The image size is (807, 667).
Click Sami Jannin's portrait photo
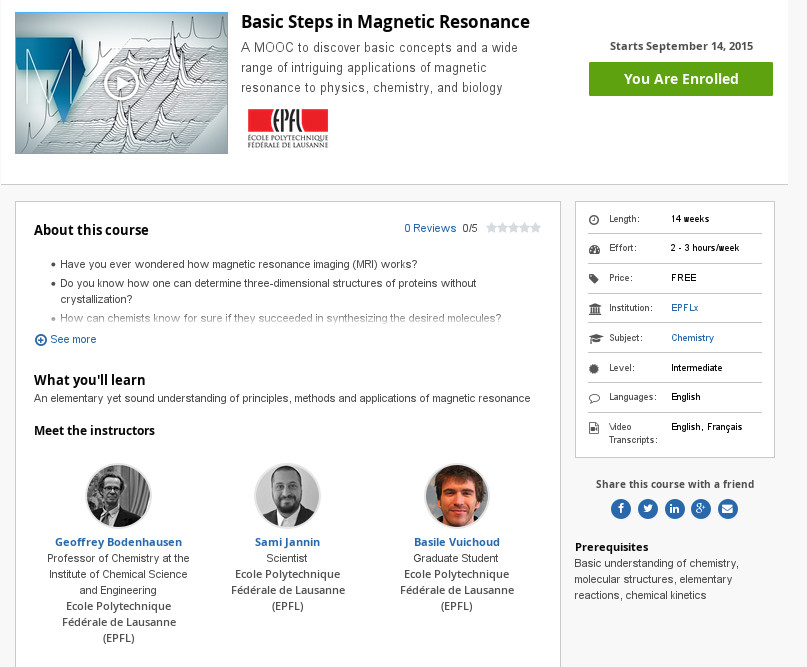(x=287, y=496)
